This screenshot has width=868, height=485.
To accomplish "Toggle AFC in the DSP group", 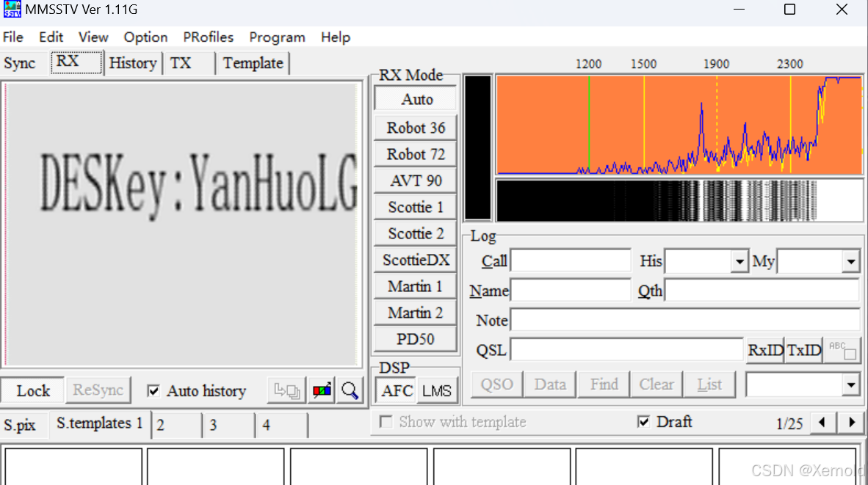I will 397,391.
